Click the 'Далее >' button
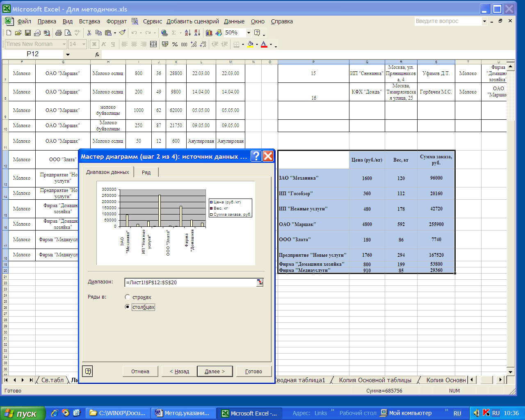This screenshot has height=420, width=525. click(x=215, y=371)
